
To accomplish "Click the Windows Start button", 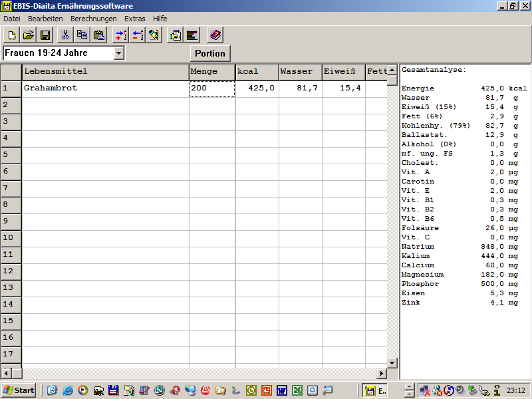I will (x=19, y=390).
